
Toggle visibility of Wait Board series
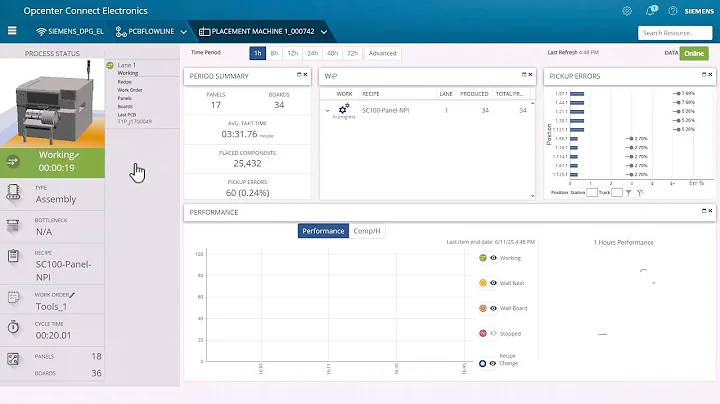(494, 308)
